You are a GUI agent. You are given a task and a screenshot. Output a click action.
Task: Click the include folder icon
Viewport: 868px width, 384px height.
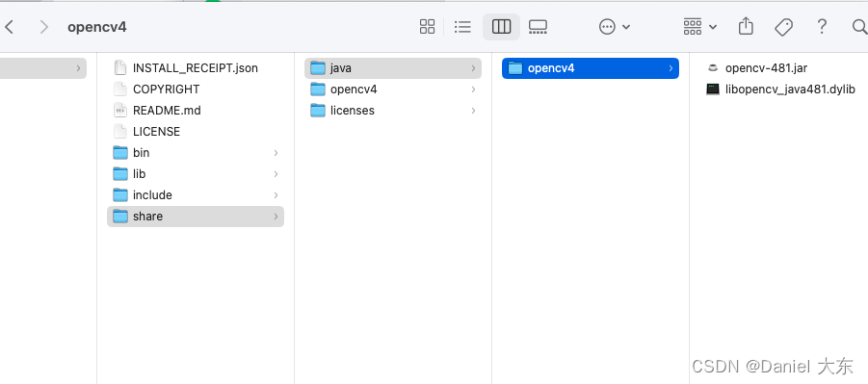120,194
